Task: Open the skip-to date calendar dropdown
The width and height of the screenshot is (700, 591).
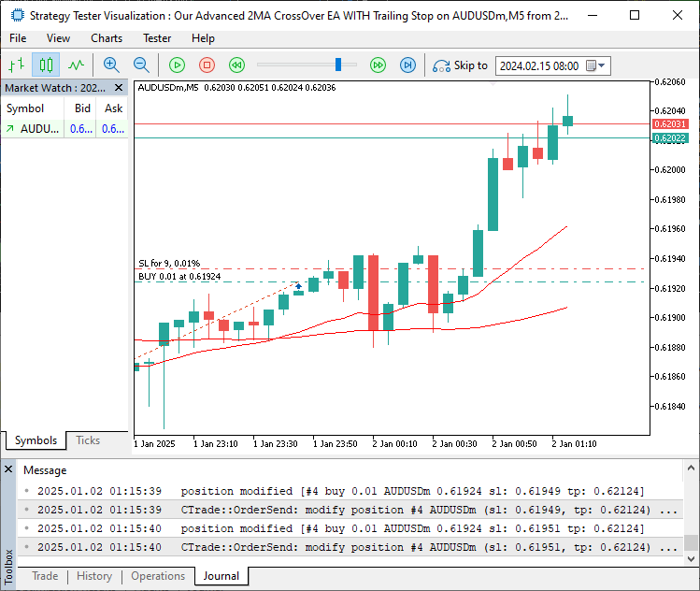Action: point(601,65)
